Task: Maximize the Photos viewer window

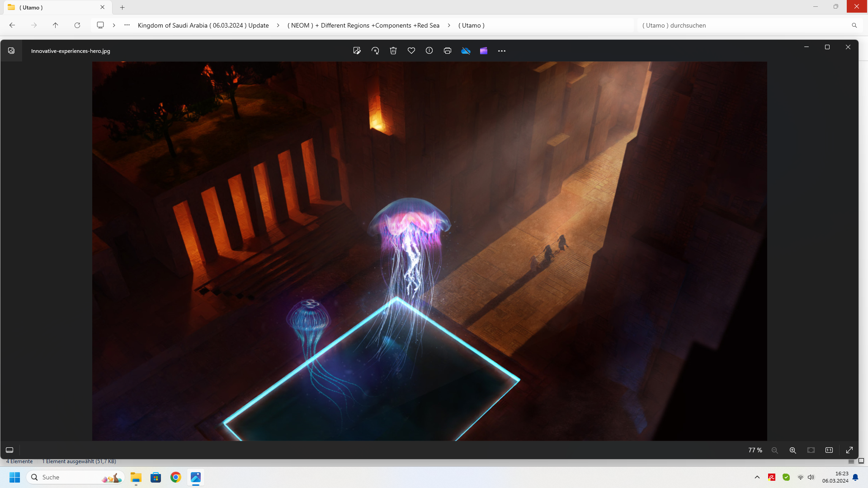Action: coord(827,47)
